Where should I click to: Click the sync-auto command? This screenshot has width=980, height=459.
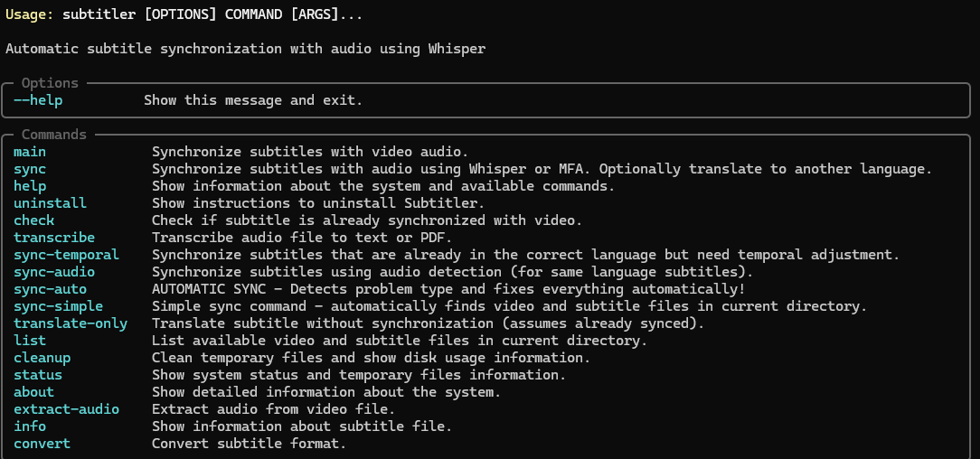click(x=50, y=289)
